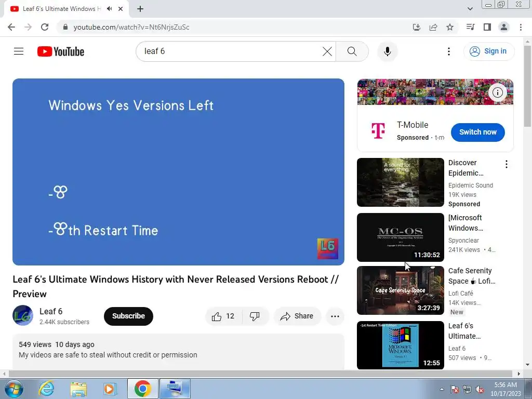
Task: Open media controls icon in Chrome toolbar
Action: click(470, 27)
